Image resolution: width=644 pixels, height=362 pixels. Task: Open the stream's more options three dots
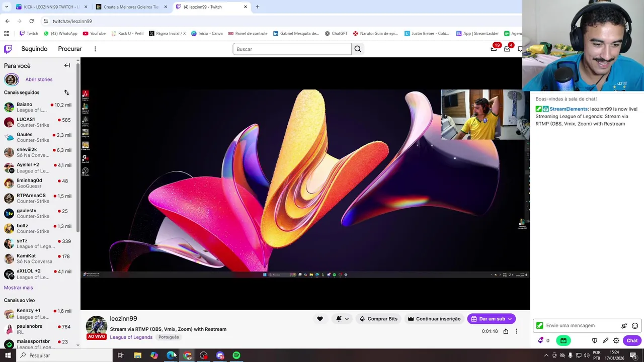[x=516, y=331]
